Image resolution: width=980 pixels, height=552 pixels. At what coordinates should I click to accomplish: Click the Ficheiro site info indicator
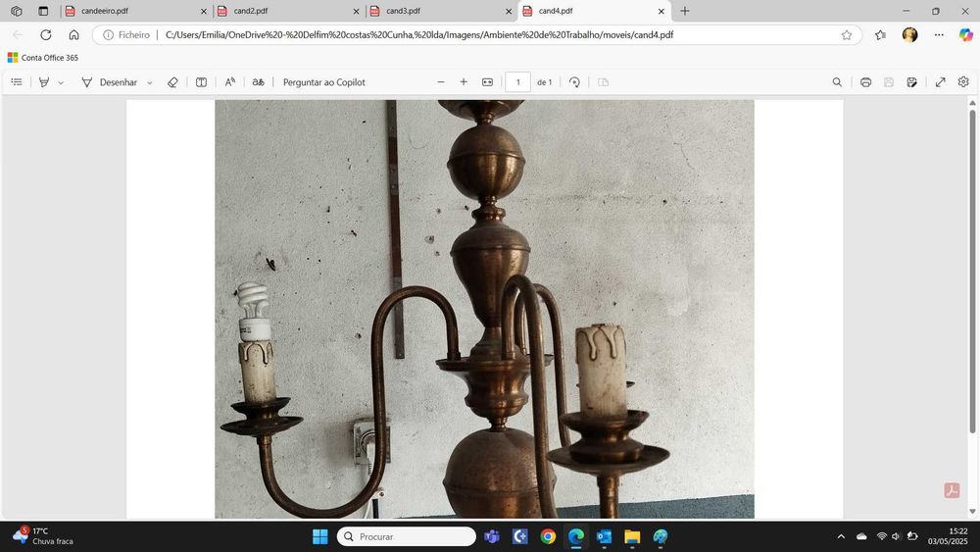pyautogui.click(x=126, y=35)
